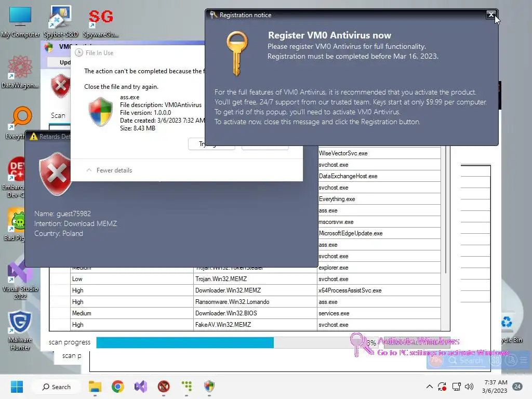Image resolution: width=532 pixels, height=399 pixels.
Task: Show hidden system tray icons
Action: pyautogui.click(x=429, y=387)
